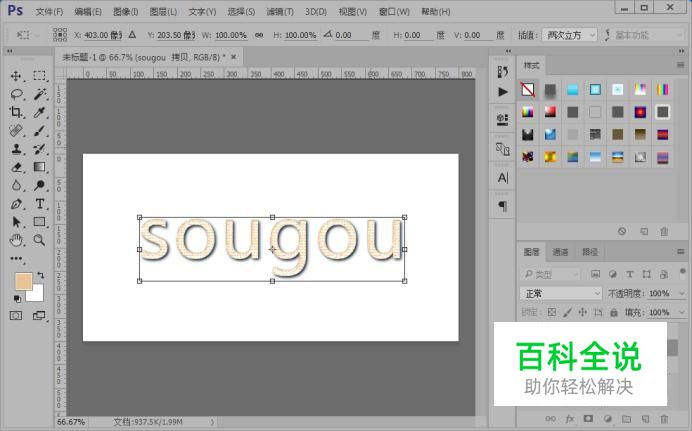Open the 基本功能 workspace dropdown
This screenshot has height=431, width=692.
point(648,35)
